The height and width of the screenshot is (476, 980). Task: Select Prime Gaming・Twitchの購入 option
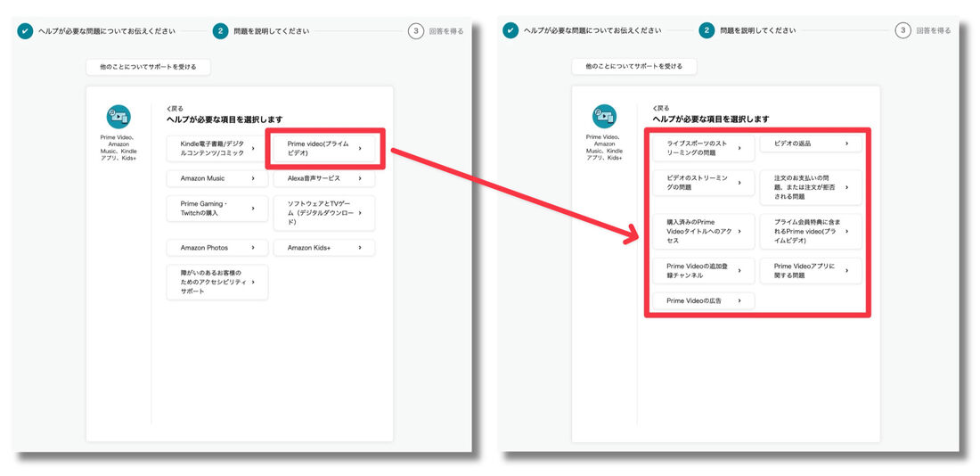click(x=216, y=209)
